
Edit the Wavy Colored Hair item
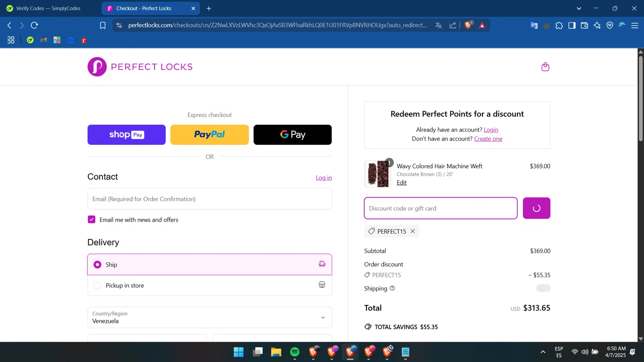point(401,182)
